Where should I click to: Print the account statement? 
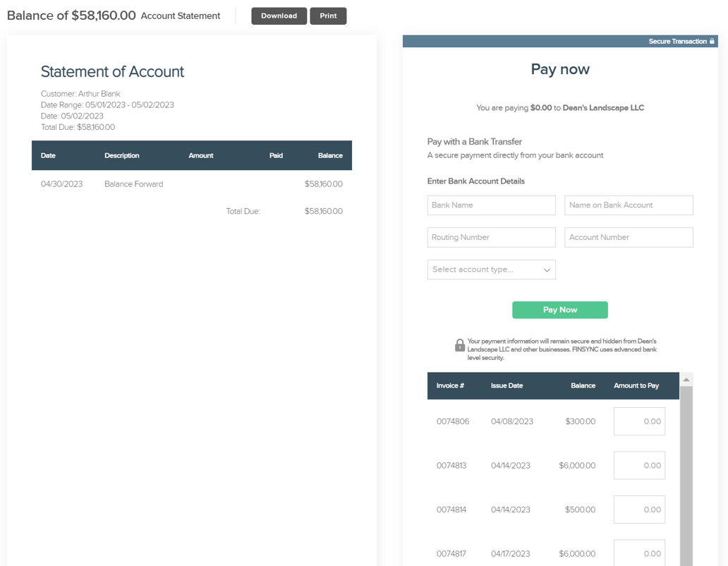click(x=328, y=16)
